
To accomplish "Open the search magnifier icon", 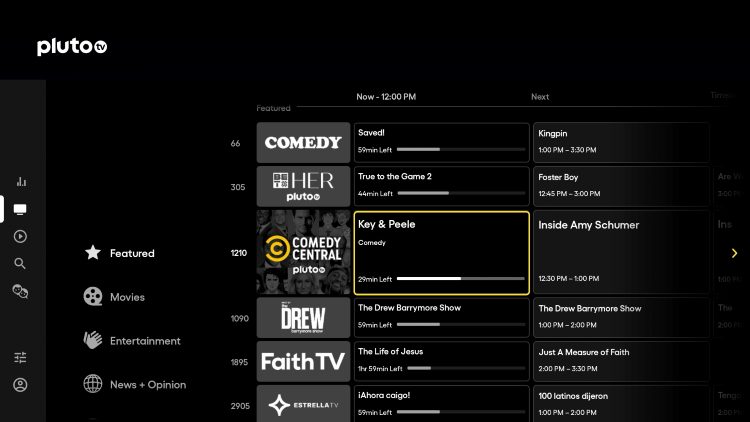I will 20,264.
